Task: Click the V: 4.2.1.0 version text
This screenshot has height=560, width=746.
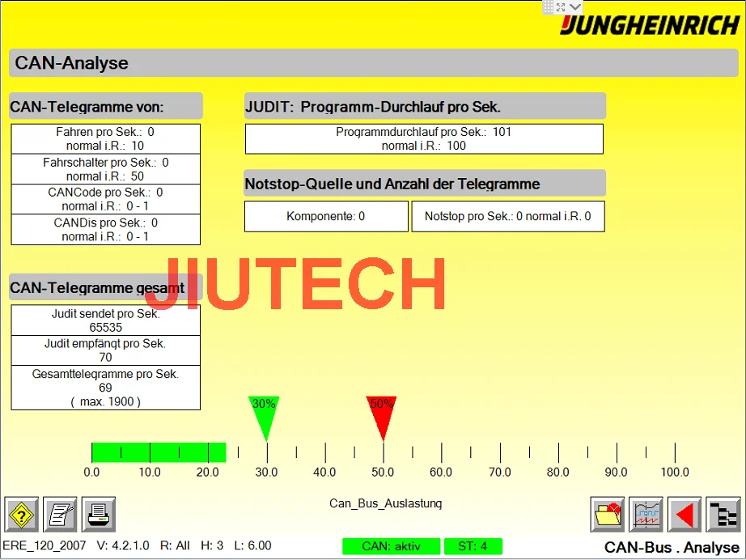Action: click(123, 545)
